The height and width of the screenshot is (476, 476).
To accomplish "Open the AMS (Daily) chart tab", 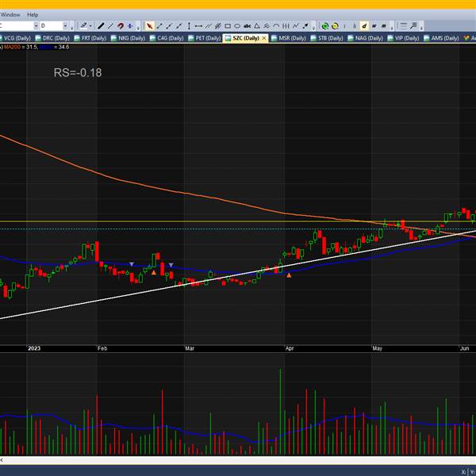I will pos(441,38).
